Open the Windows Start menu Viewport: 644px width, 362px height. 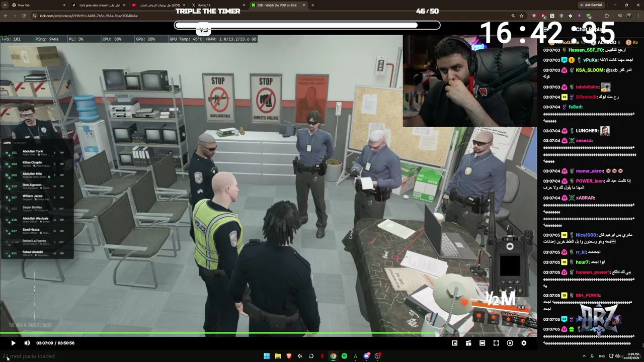tap(267, 356)
